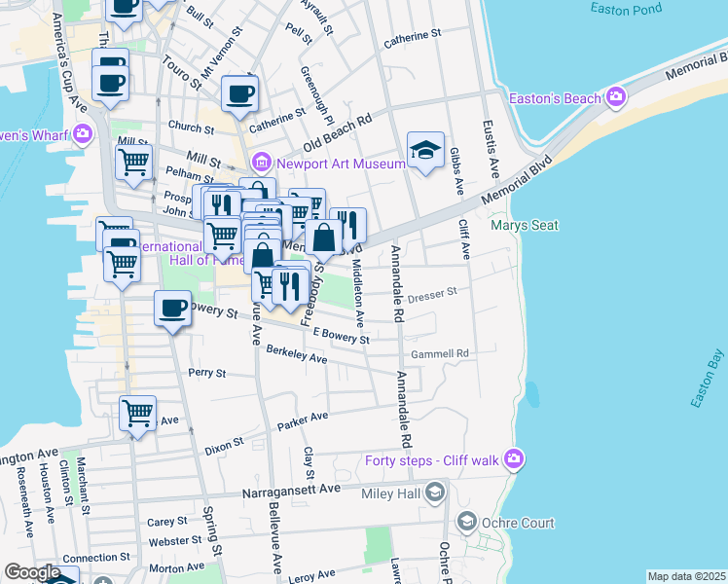
Task: Open the Ochre Court label
Action: tap(518, 524)
